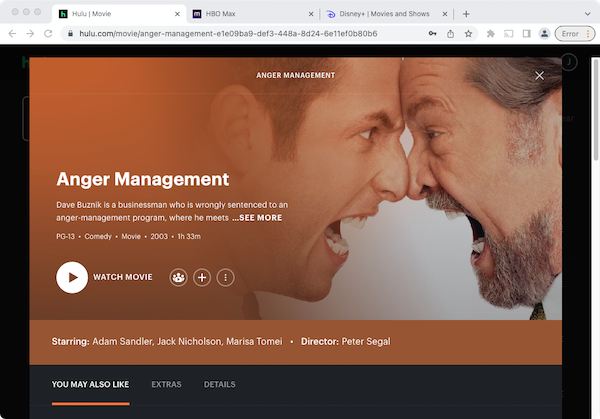View site information via the lock icon
Image resolution: width=600 pixels, height=419 pixels.
pos(70,34)
